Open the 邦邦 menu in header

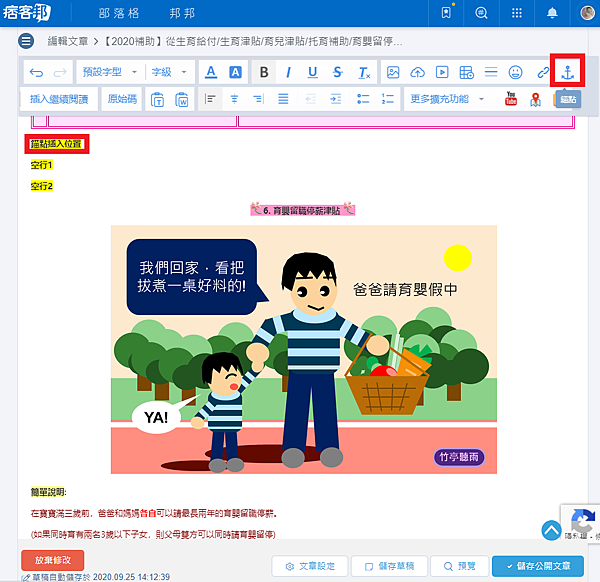click(182, 13)
